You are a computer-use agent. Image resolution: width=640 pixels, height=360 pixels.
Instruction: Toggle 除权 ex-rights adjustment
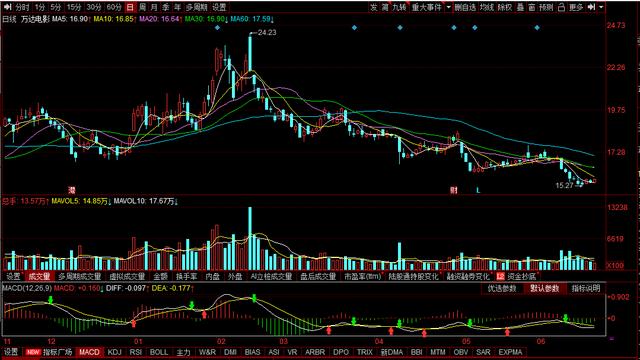pyautogui.click(x=504, y=7)
